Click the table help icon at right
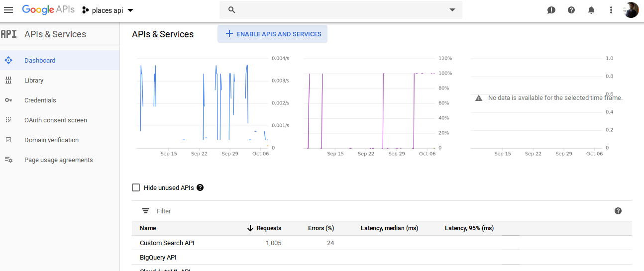This screenshot has width=644, height=271. [x=618, y=211]
